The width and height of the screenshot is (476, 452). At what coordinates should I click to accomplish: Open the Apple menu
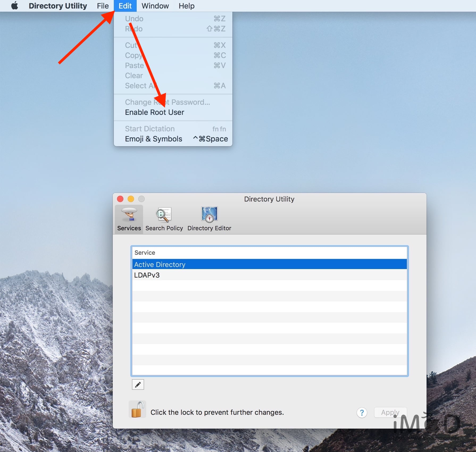tap(15, 6)
